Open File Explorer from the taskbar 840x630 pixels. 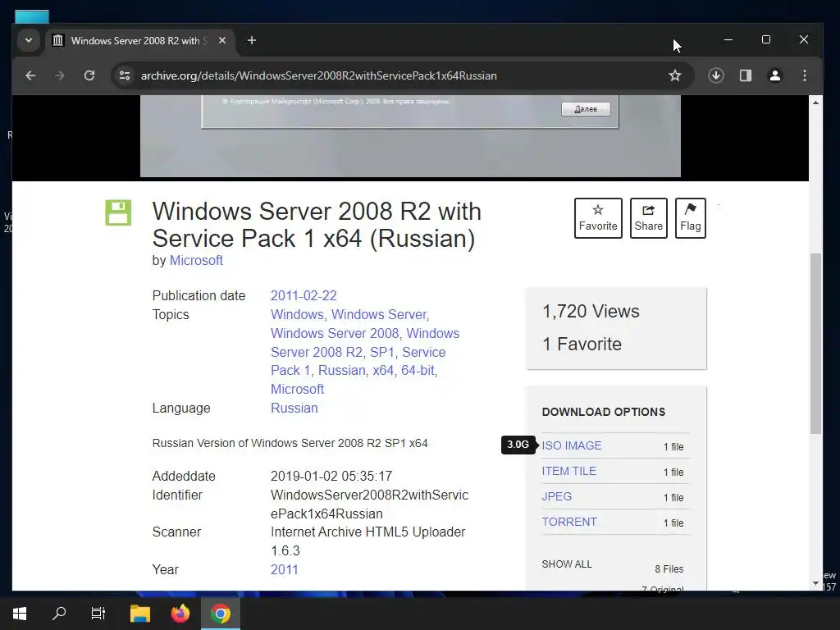pos(140,614)
